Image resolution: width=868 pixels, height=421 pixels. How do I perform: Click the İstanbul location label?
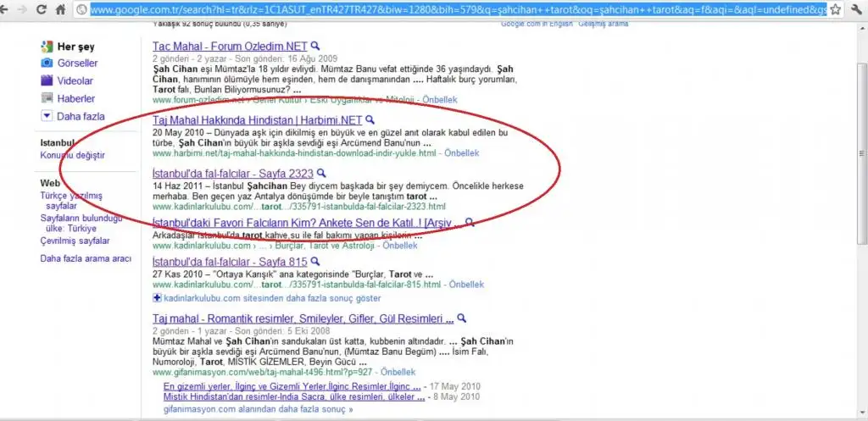[x=58, y=142]
